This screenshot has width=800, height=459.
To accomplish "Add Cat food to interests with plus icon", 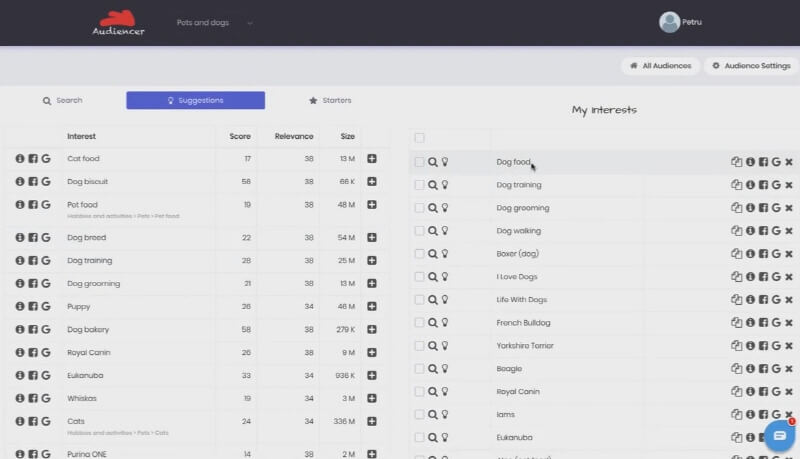I will pyautogui.click(x=372, y=159).
